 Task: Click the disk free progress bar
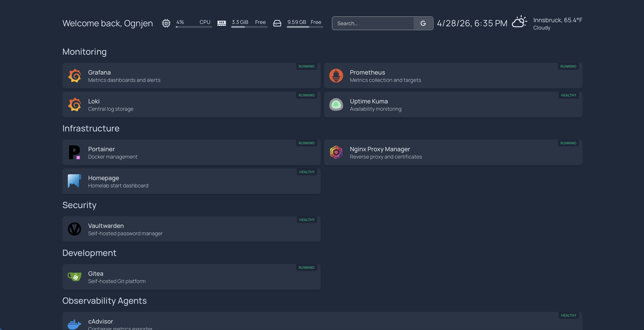pyautogui.click(x=305, y=27)
